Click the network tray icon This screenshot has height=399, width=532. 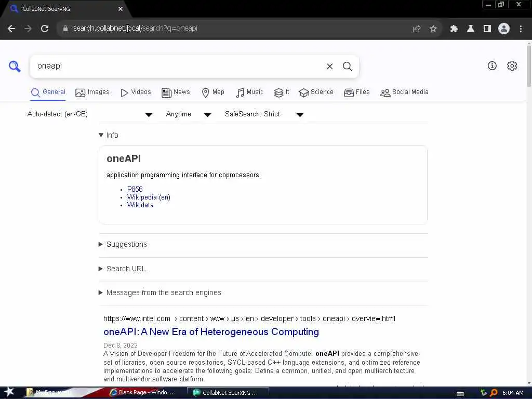pyautogui.click(x=484, y=393)
